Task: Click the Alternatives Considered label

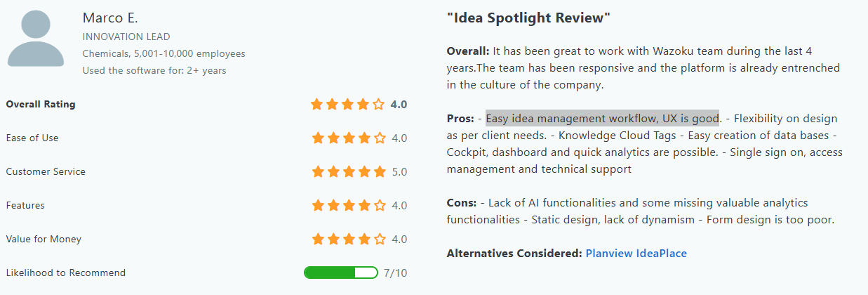Action: click(514, 253)
